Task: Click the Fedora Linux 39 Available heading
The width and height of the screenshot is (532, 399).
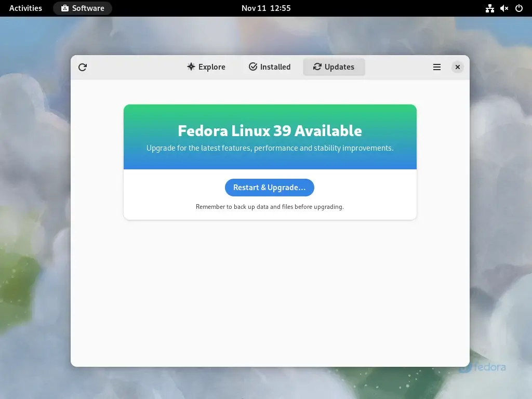Action: [270, 130]
